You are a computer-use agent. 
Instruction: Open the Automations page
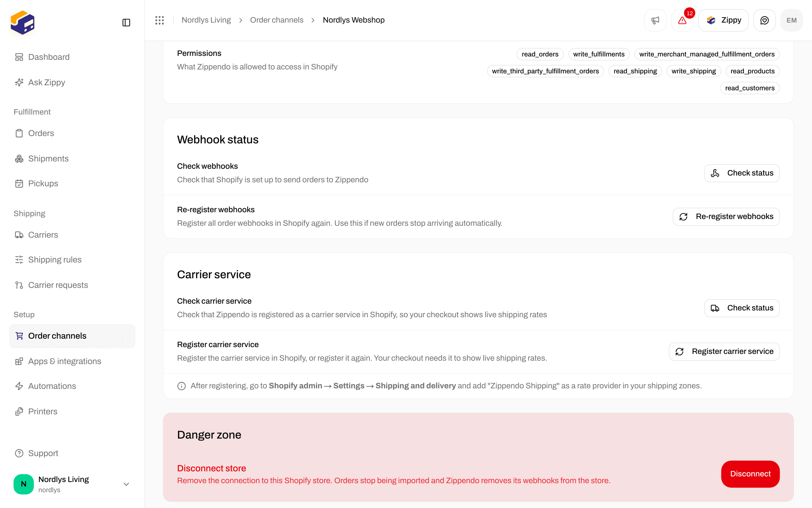72,386
